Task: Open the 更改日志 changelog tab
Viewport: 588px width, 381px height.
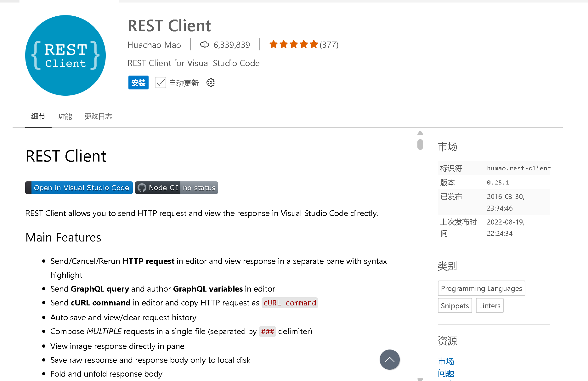Action: (x=98, y=117)
